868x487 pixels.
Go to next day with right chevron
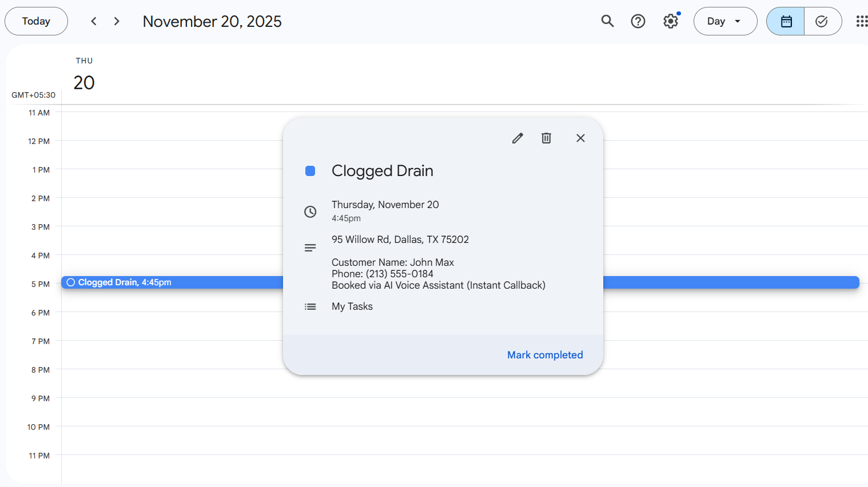tap(117, 21)
